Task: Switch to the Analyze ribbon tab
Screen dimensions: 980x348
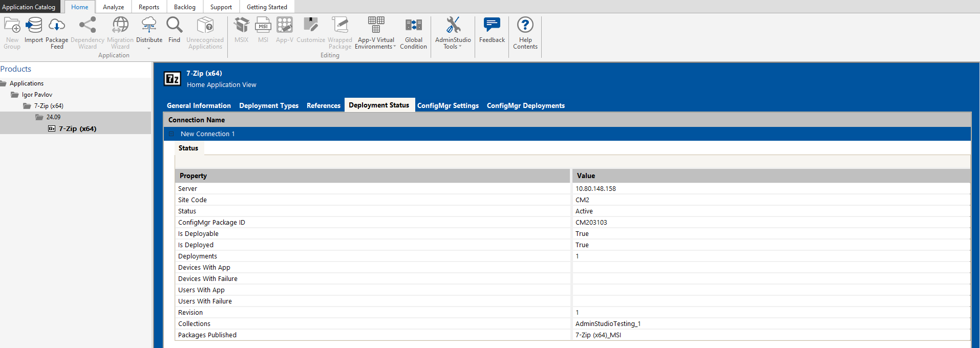Action: pyautogui.click(x=113, y=7)
